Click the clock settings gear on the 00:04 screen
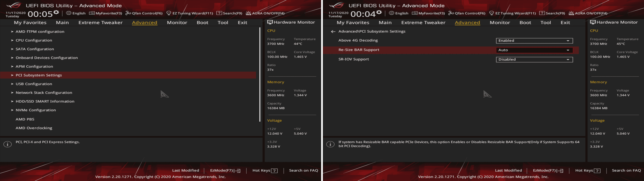 (379, 12)
